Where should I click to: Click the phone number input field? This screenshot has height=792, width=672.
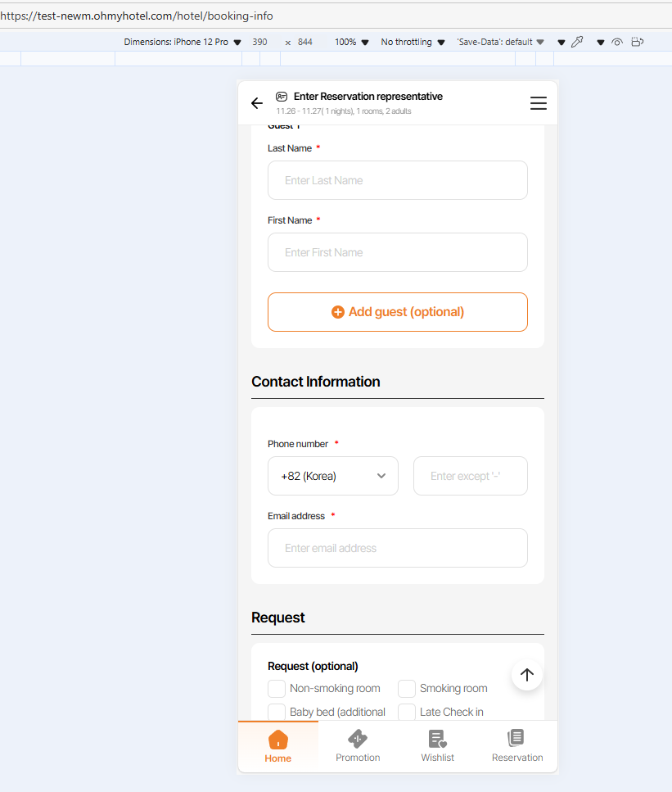click(470, 476)
